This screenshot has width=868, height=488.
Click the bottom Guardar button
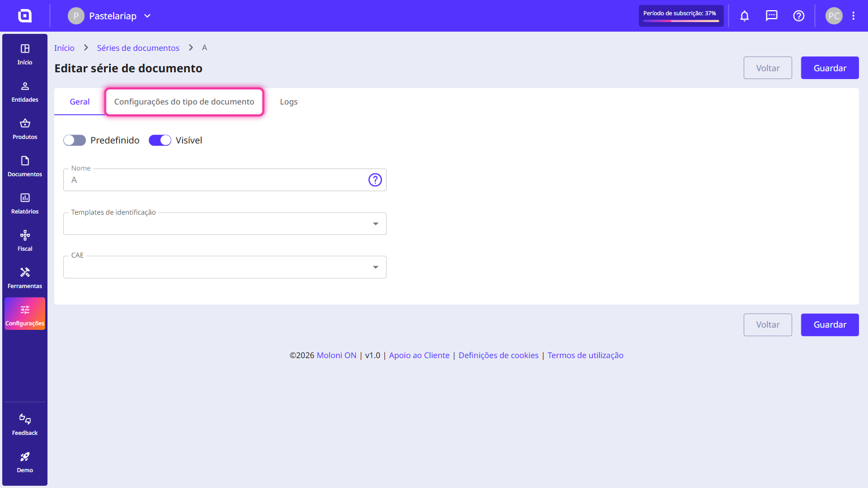830,325
